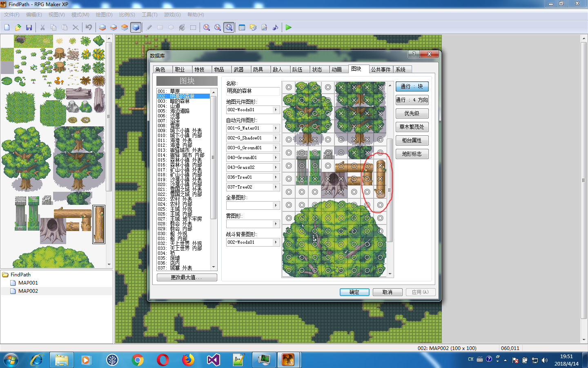Open the Materialbase toolbar icon

tap(253, 27)
